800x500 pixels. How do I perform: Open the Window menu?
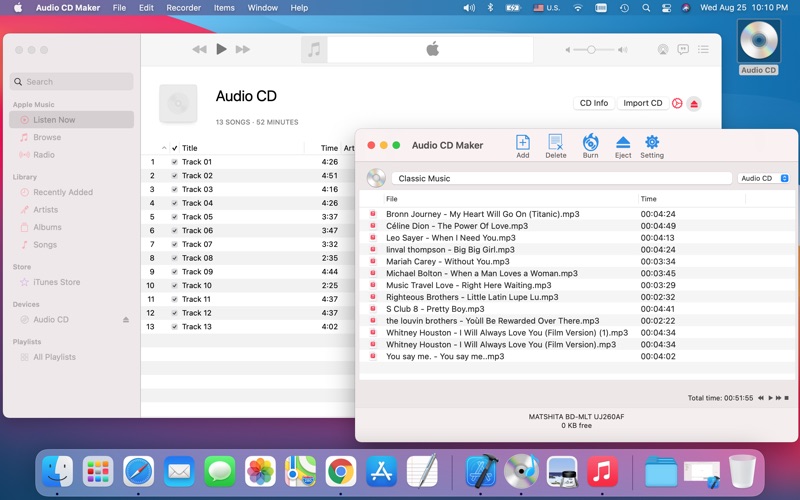click(x=262, y=8)
